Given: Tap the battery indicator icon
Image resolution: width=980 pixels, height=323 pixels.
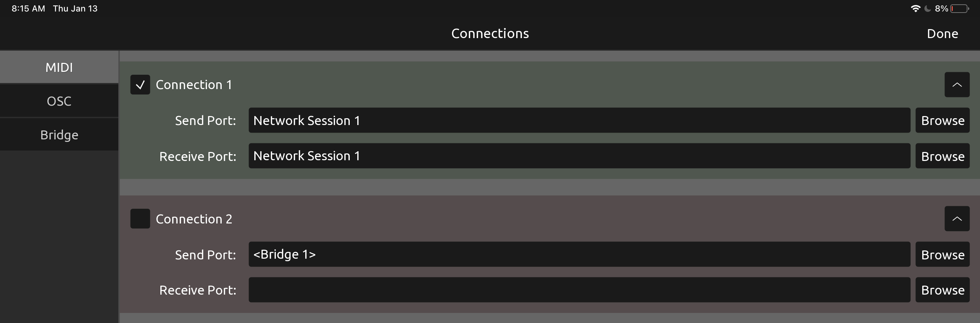Looking at the screenshot, I should pyautogui.click(x=960, y=8).
